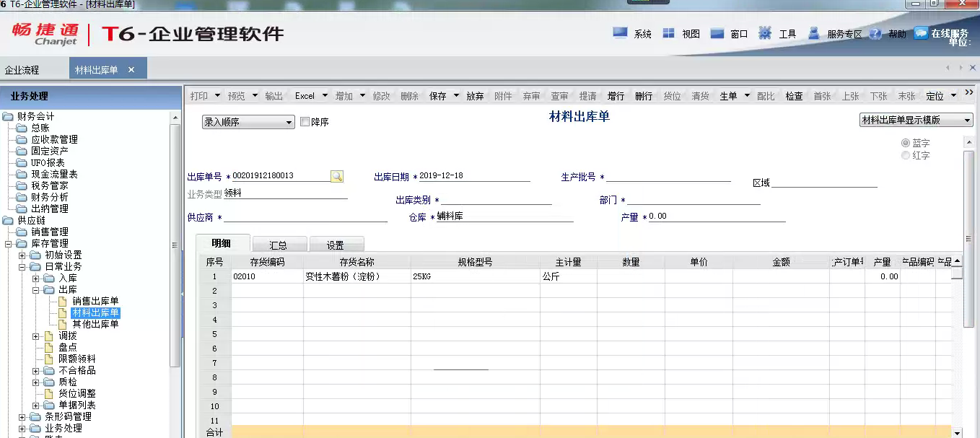The width and height of the screenshot is (980, 438).
Task: Click the 保存 toolbar button
Action: (x=437, y=96)
